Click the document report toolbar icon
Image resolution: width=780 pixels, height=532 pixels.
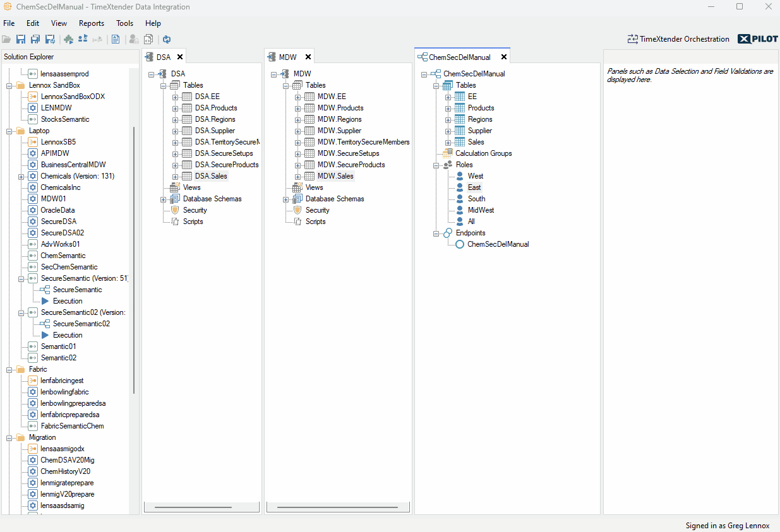[116, 39]
